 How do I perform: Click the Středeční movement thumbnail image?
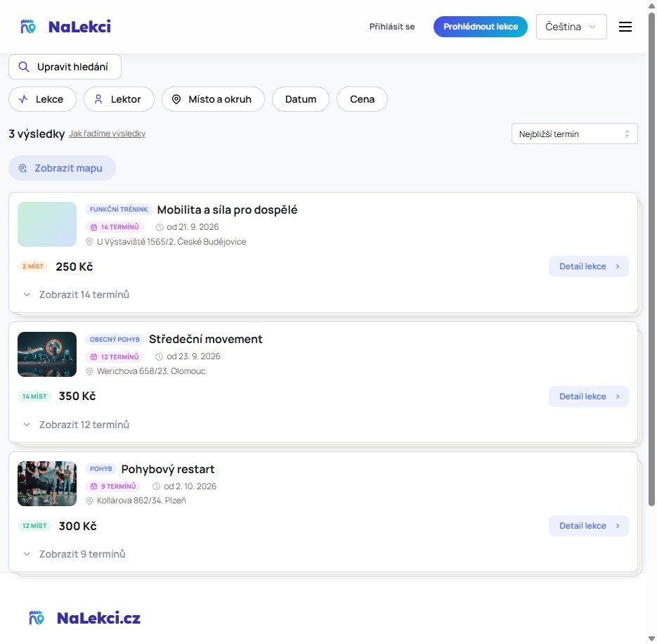coord(47,354)
